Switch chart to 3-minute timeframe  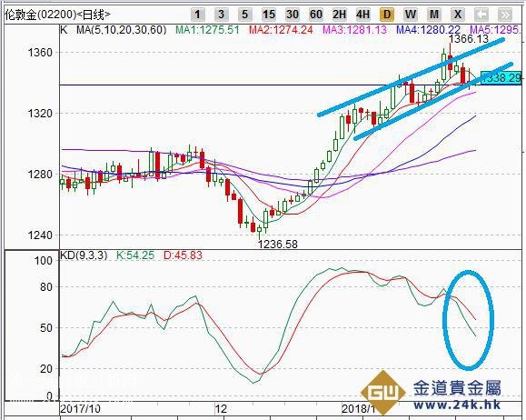click(x=221, y=15)
